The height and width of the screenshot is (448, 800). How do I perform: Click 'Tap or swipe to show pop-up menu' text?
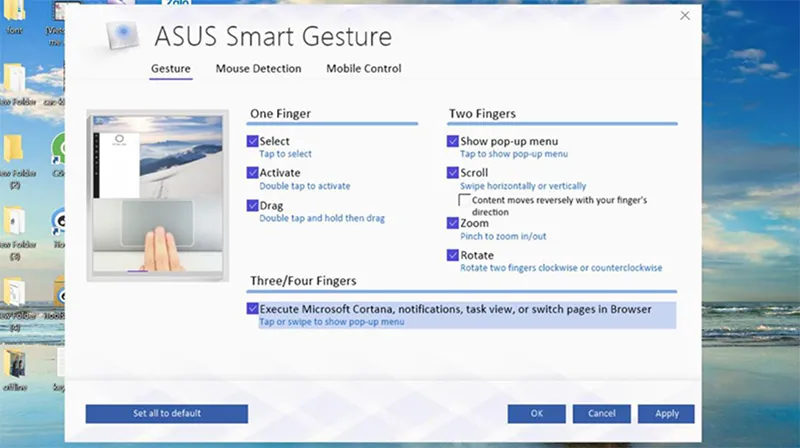pyautogui.click(x=332, y=321)
